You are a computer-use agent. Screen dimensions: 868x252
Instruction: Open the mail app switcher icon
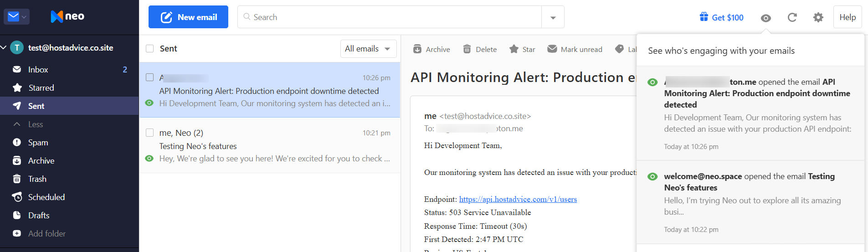click(x=17, y=17)
